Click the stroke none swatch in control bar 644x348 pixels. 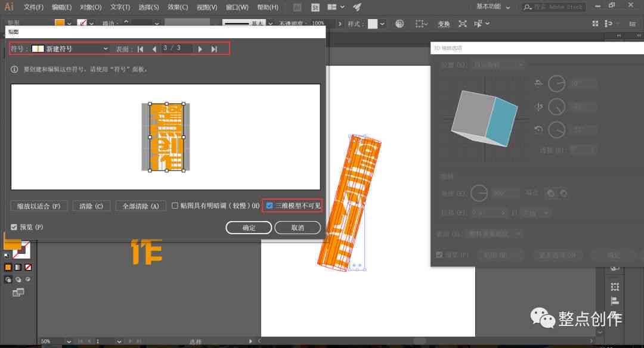[x=82, y=23]
